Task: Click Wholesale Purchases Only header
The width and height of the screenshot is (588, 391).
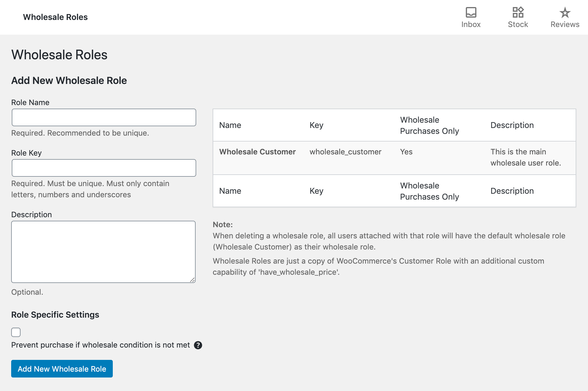Action: pyautogui.click(x=429, y=125)
